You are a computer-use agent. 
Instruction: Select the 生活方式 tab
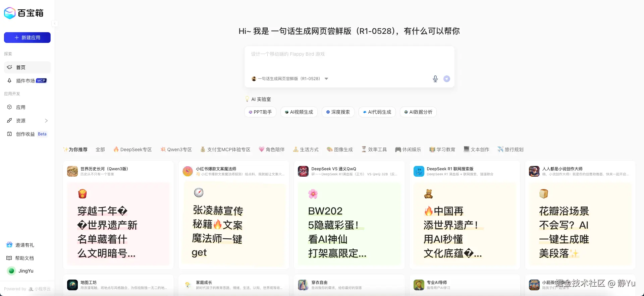(x=306, y=150)
